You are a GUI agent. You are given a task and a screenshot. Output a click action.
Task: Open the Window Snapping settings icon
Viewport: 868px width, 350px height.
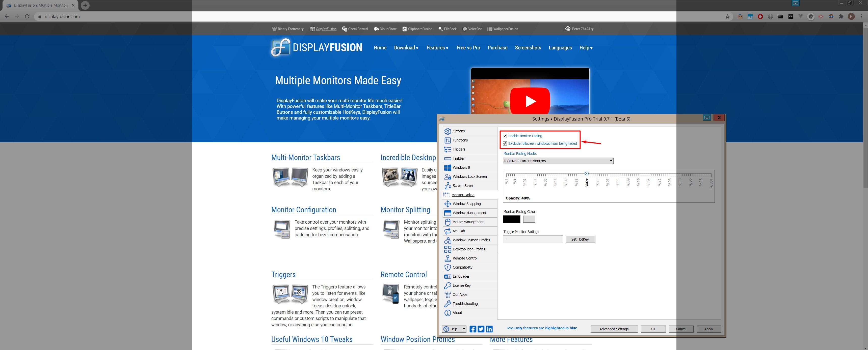click(x=448, y=204)
